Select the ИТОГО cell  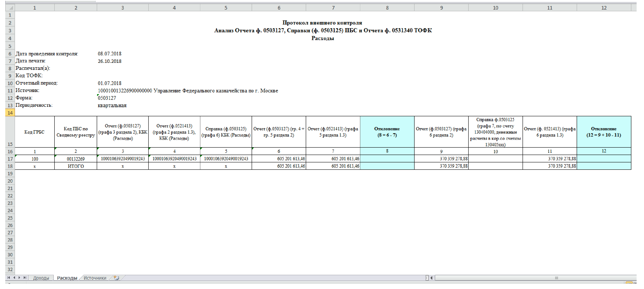coord(76,166)
